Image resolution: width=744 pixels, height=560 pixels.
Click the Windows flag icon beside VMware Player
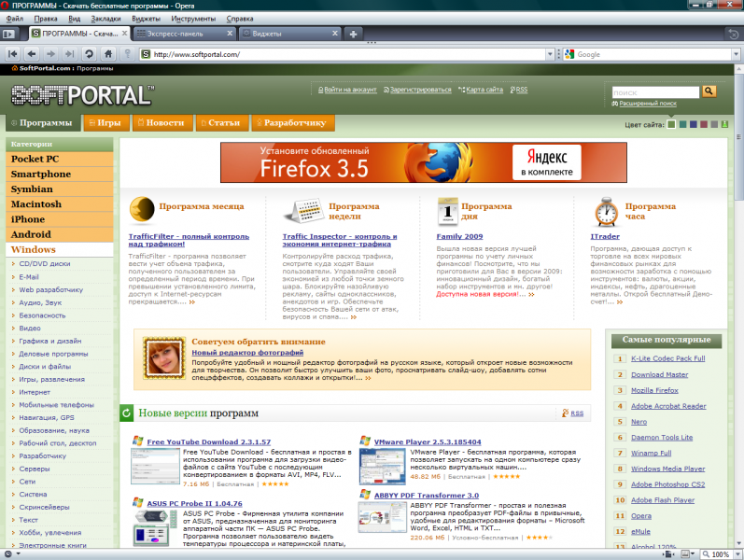[x=365, y=441]
